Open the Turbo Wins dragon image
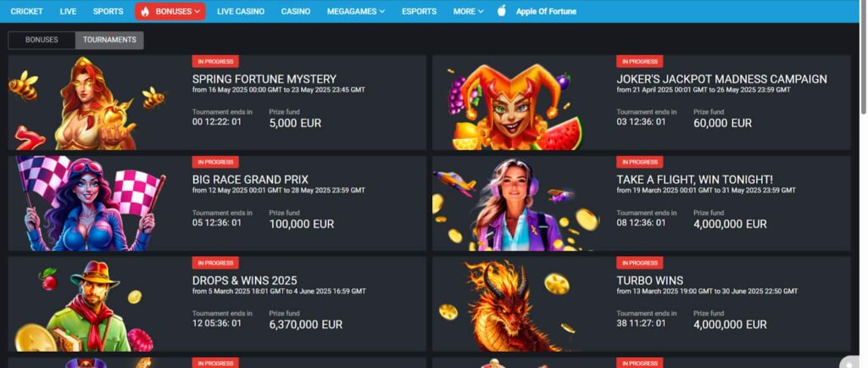This screenshot has width=868, height=368. [x=509, y=305]
